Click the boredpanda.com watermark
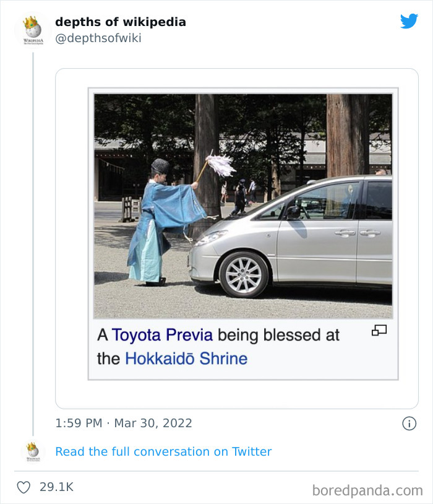 pos(367,490)
